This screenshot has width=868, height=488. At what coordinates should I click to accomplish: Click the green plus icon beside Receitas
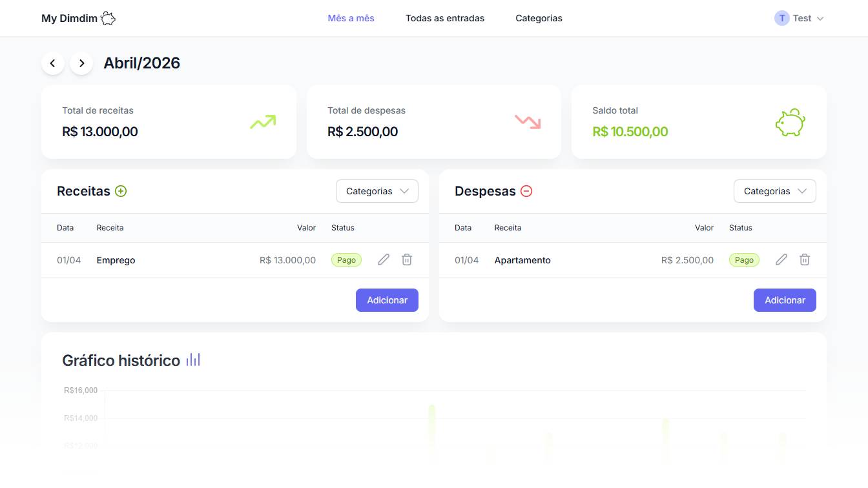121,191
